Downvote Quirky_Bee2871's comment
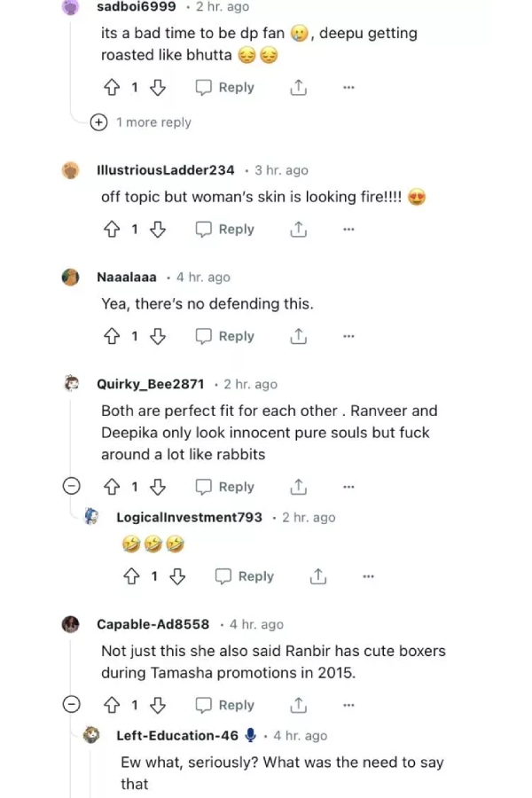This screenshot has width=532, height=798. (158, 488)
